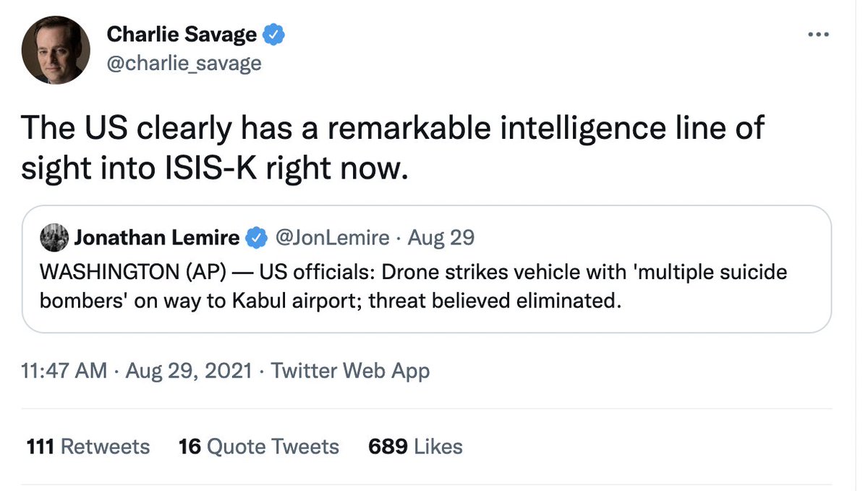The height and width of the screenshot is (491, 868).
Task: Click the Aug 29, 2021 date
Action: [189, 371]
